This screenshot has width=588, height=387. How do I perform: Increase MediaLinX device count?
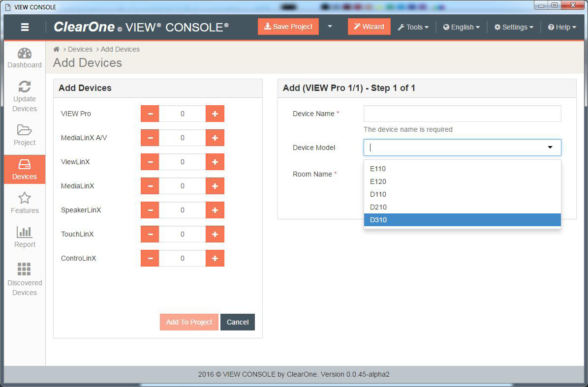[x=215, y=186]
